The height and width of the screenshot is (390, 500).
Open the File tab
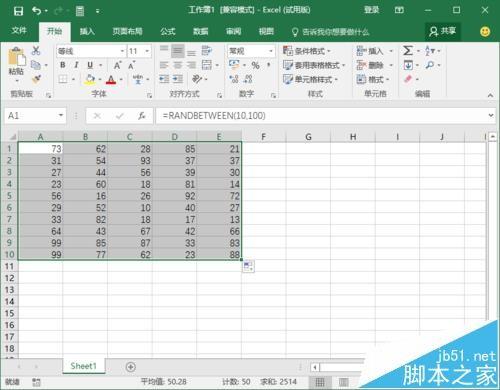19,31
